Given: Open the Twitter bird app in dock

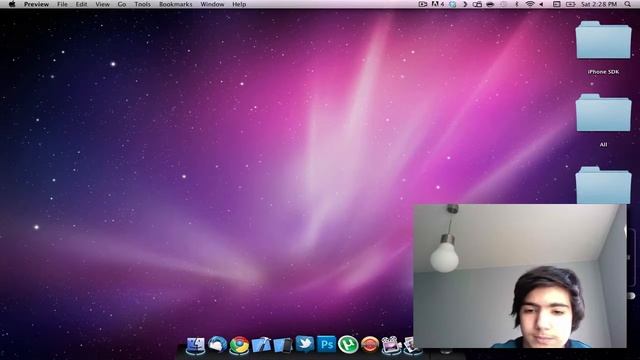Looking at the screenshot, I should pos(304,344).
